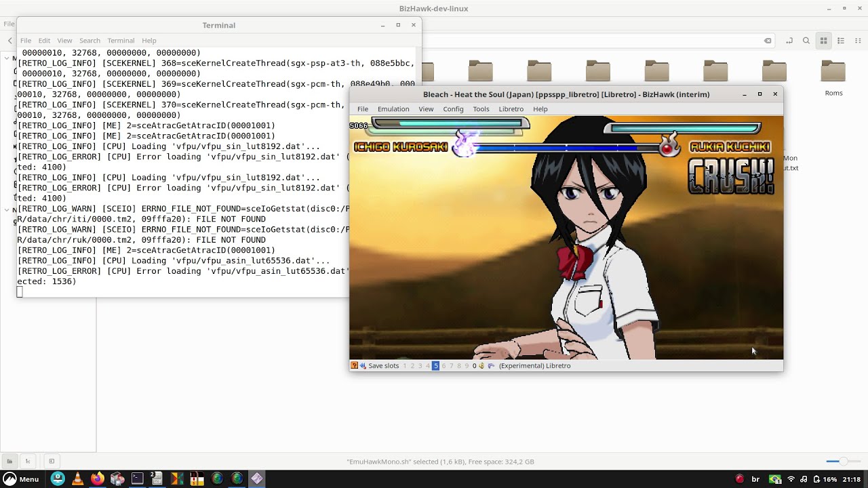Switch file manager to list view
This screenshot has width=868, height=488.
(840, 41)
